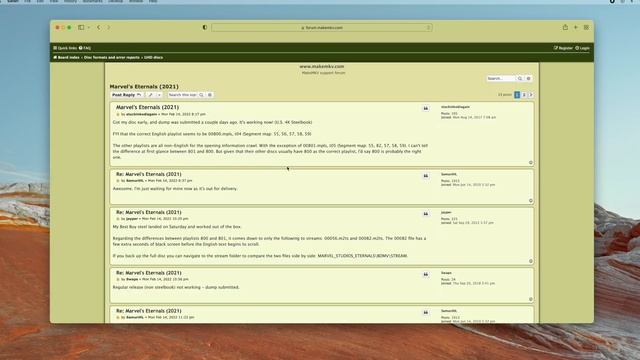Open the FAQ page

[x=85, y=48]
